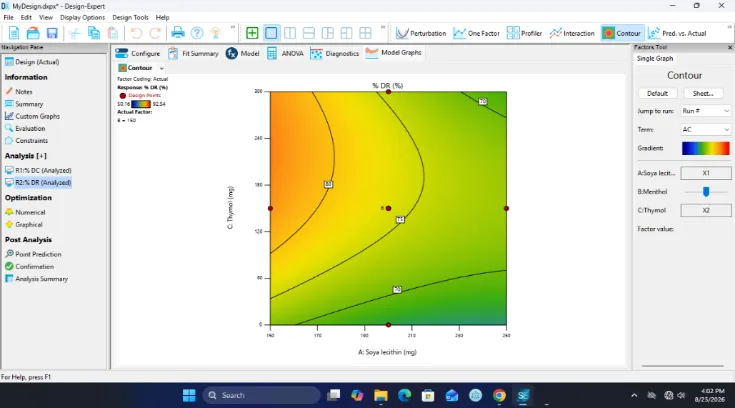Image resolution: width=735 pixels, height=408 pixels.
Task: Select R1:% DC (Analyzed) analysis
Action: pyautogui.click(x=38, y=170)
